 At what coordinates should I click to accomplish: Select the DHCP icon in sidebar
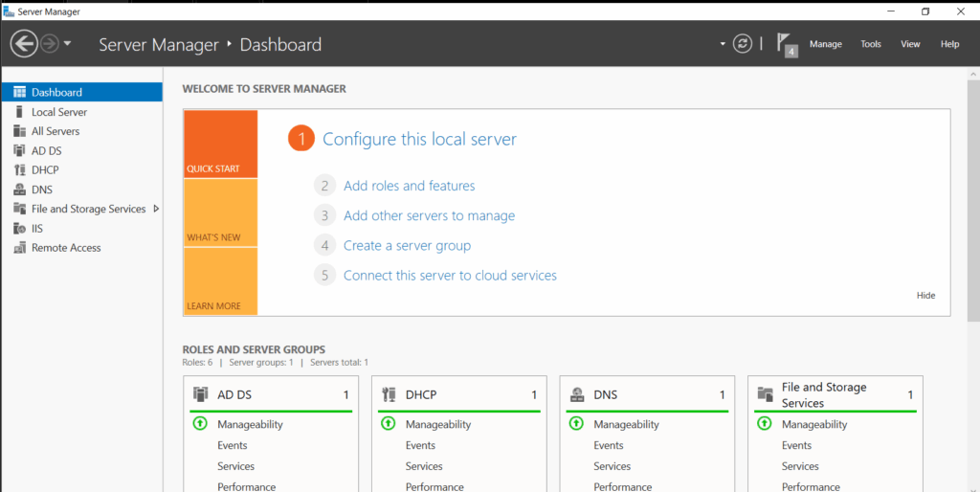tap(19, 170)
